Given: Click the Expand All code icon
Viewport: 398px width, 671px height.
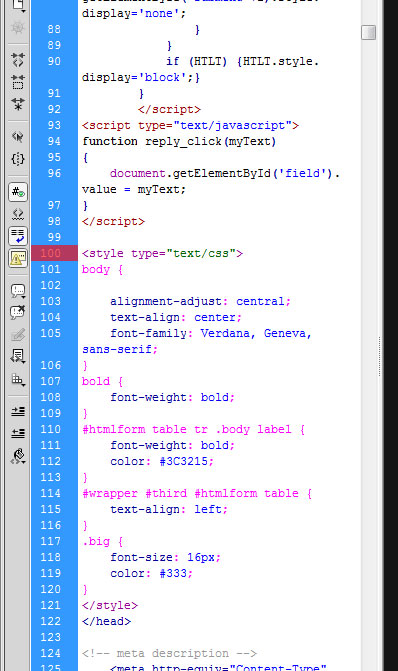Looking at the screenshot, I should [18, 104].
